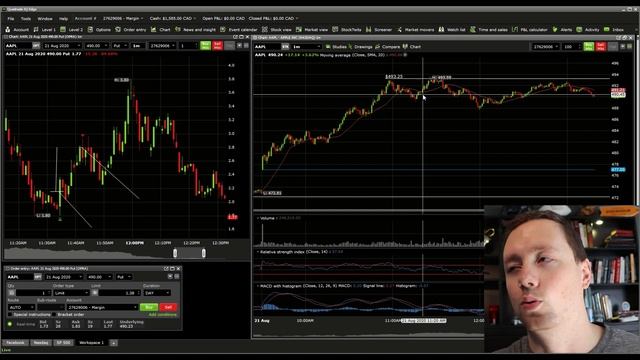This screenshot has height=360, width=640.
Task: Click Buy in Order entry panel
Action: point(149,307)
